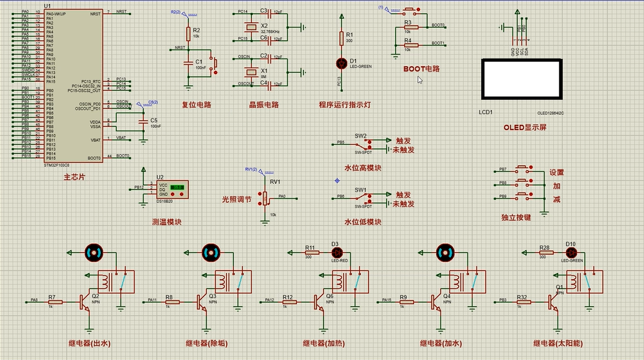Select red LED D3

[x=337, y=253]
